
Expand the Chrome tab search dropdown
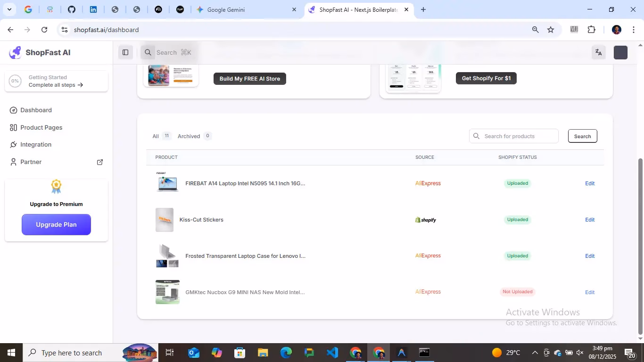(9, 9)
